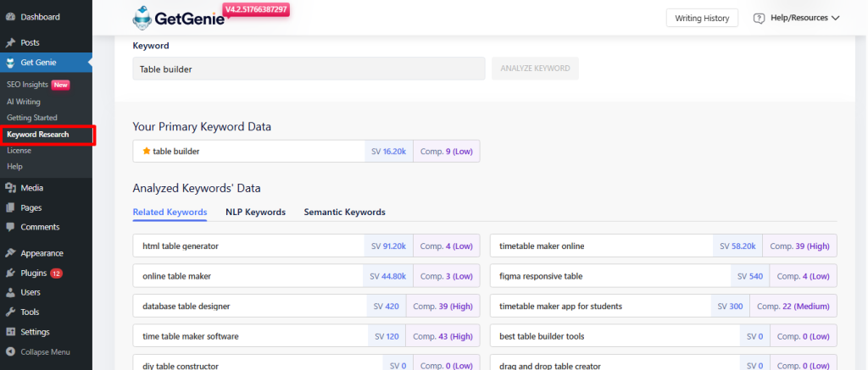Click SV 420 value
This screenshot has height=370, width=868.
pos(387,306)
